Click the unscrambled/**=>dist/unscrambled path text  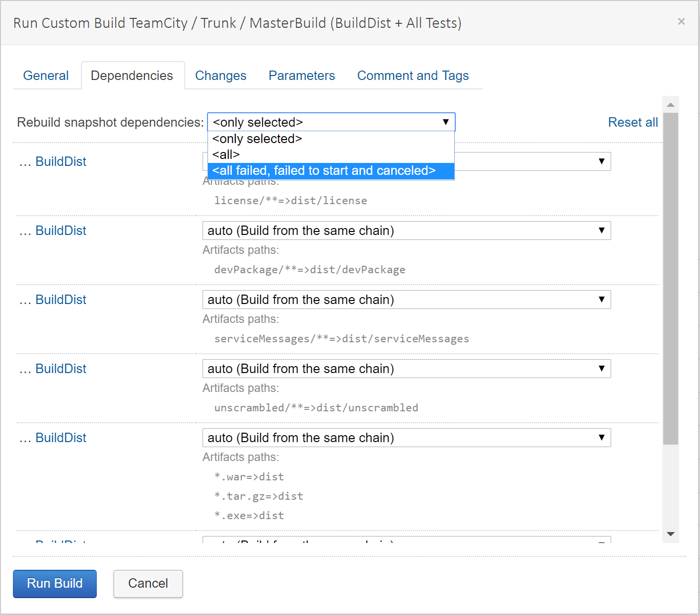[x=316, y=408]
